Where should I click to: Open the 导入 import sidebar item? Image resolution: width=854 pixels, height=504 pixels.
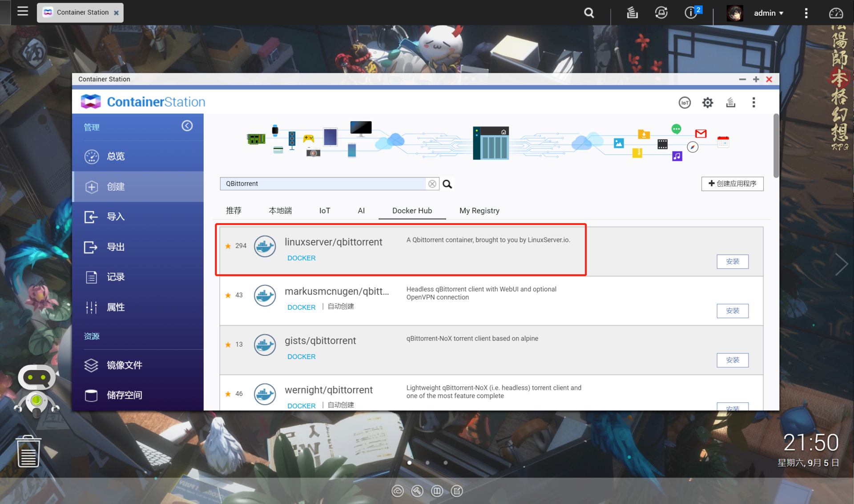[116, 216]
